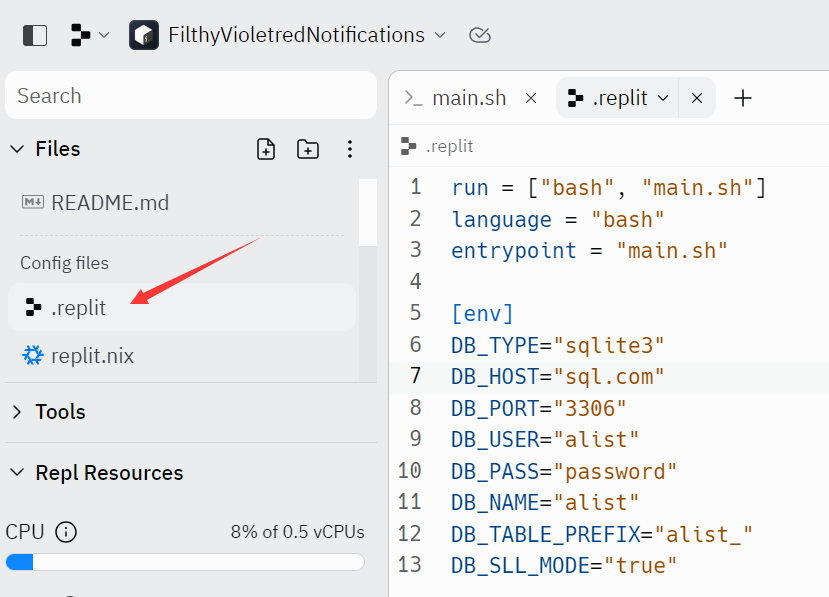
Task: Open the FilthyVioletredNotifications project dropdown
Action: pyautogui.click(x=439, y=35)
